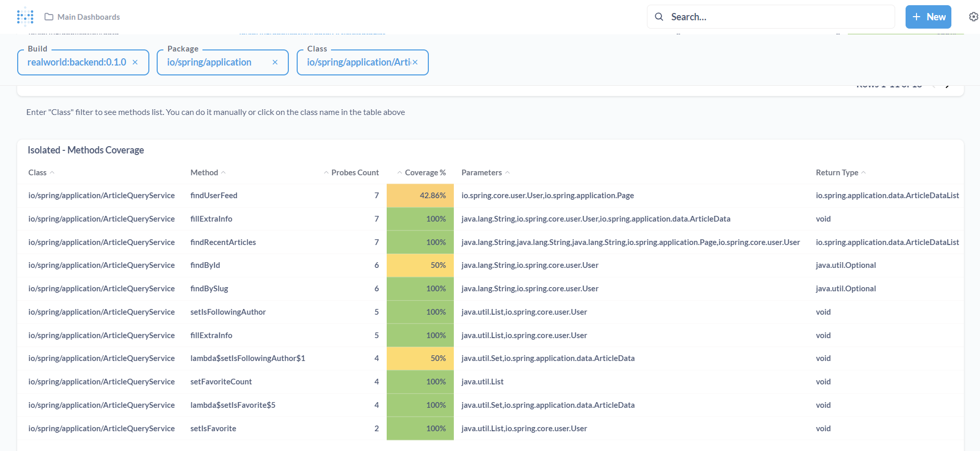The width and height of the screenshot is (980, 451).
Task: Go to next page of rows
Action: (948, 86)
